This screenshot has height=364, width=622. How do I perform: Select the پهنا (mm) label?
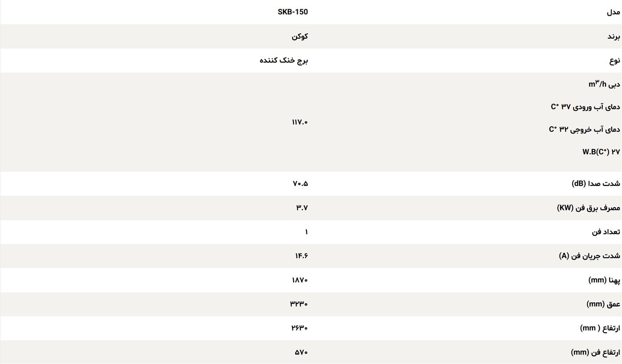(604, 280)
